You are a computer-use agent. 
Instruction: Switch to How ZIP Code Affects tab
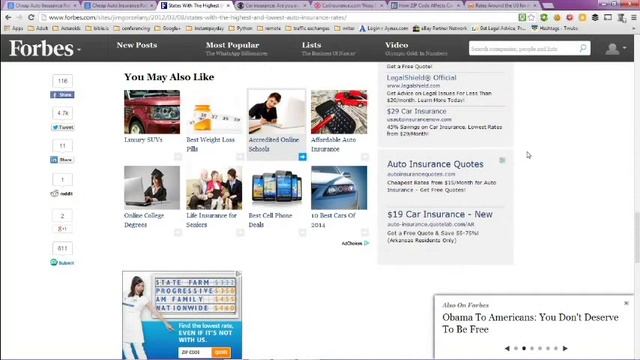(x=424, y=6)
